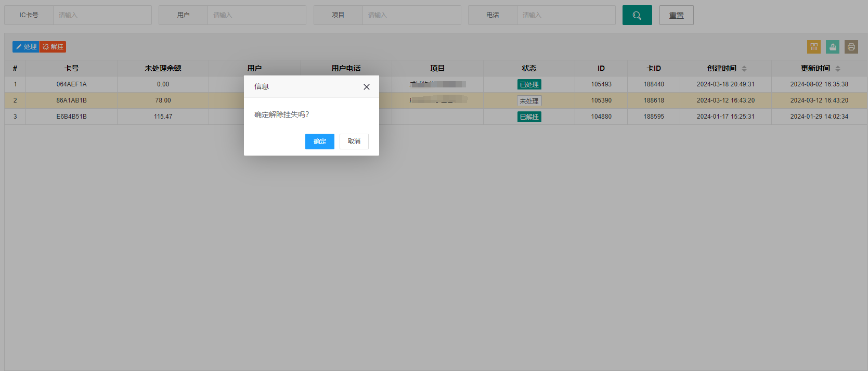Focus the 电话 search input field
The height and width of the screenshot is (371, 868).
[566, 15]
